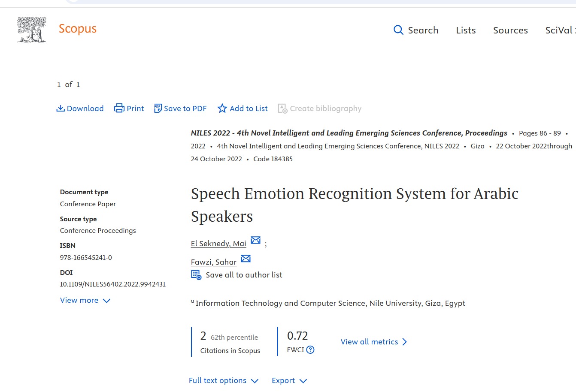
Task: Click the Scopus brand name
Action: [x=78, y=29]
